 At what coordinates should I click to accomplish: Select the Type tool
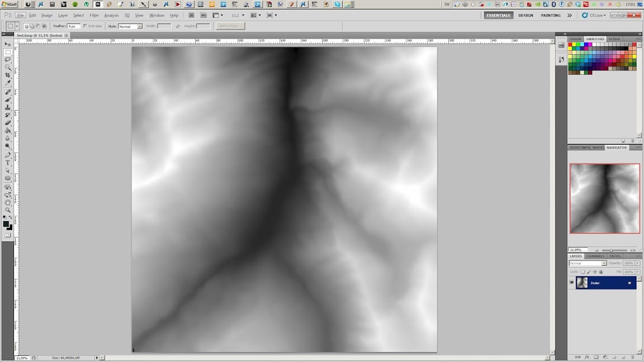click(x=7, y=163)
